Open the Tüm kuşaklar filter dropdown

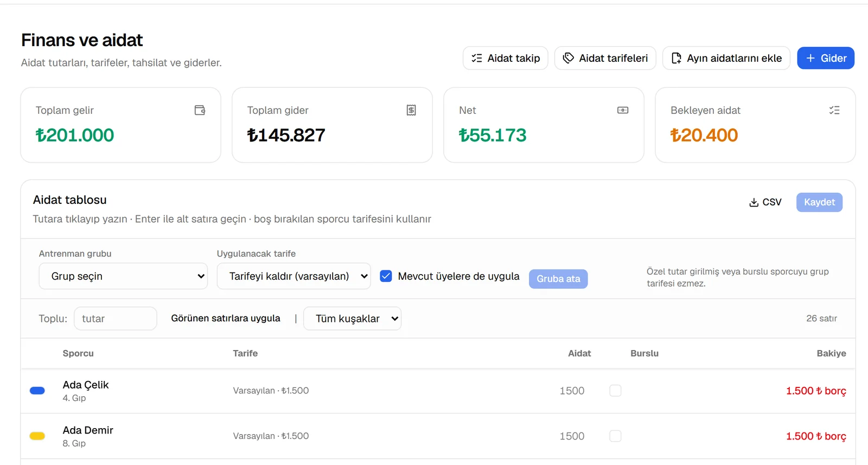click(352, 318)
